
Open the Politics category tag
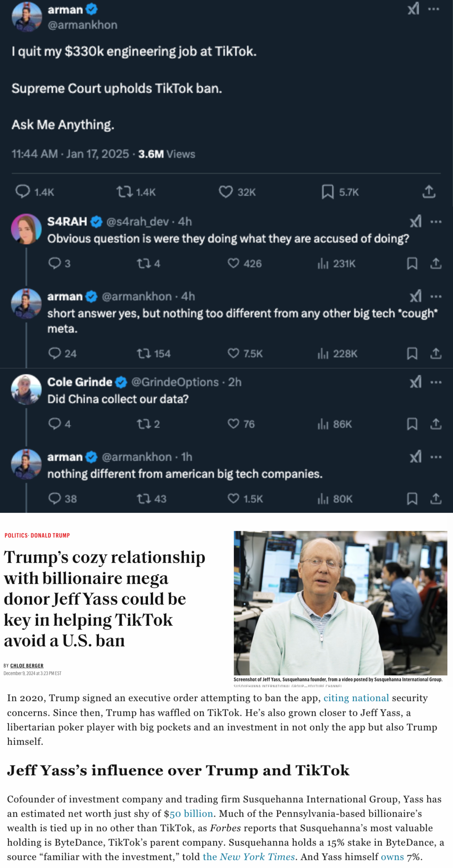pos(16,535)
